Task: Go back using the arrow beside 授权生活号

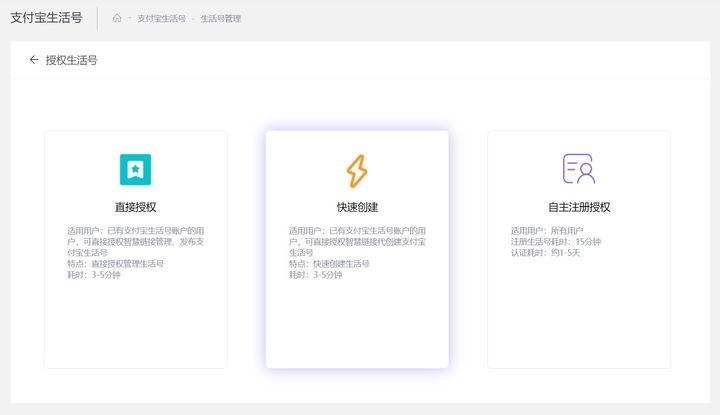Action: coord(34,60)
